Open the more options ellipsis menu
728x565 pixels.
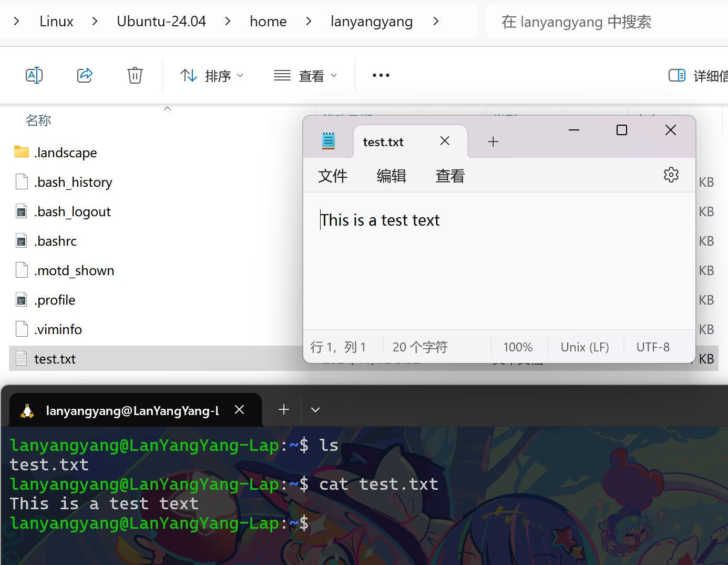(x=381, y=75)
